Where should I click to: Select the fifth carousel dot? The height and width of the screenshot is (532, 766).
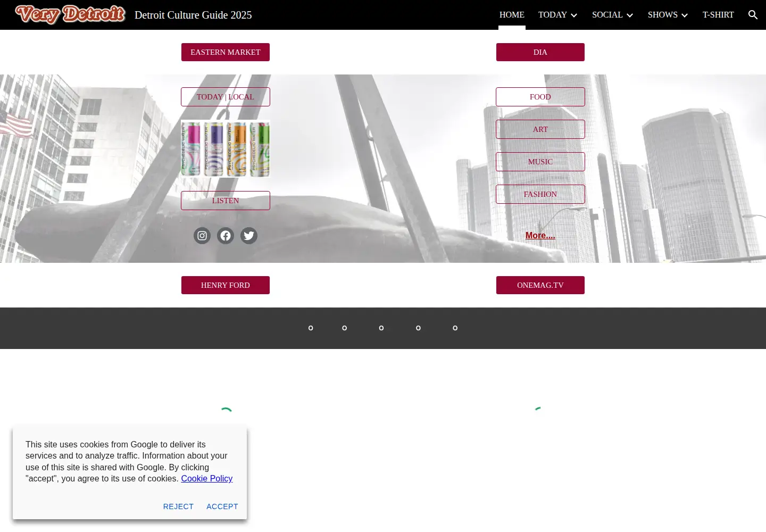tap(455, 328)
